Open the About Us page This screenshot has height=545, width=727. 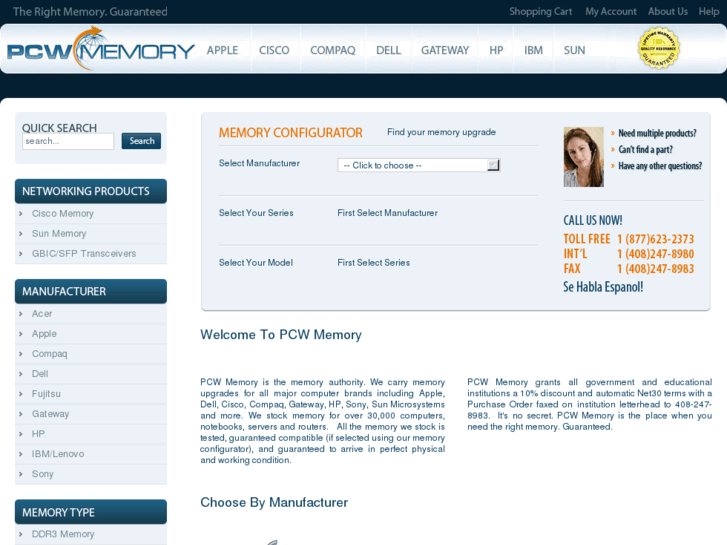pyautogui.click(x=668, y=12)
